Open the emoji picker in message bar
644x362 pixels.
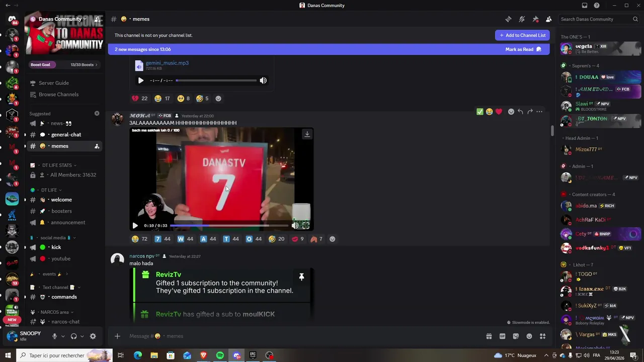pyautogui.click(x=529, y=336)
